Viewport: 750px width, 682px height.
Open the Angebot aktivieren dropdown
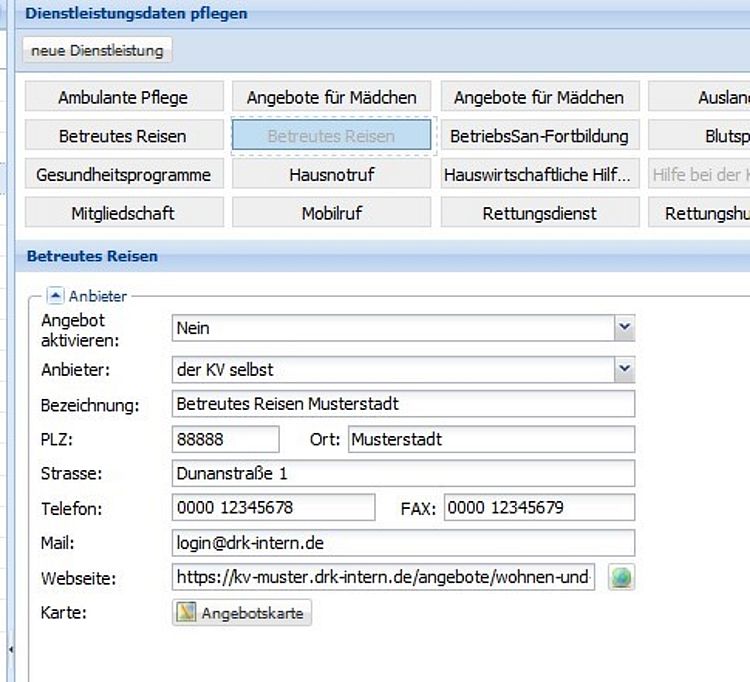click(624, 327)
